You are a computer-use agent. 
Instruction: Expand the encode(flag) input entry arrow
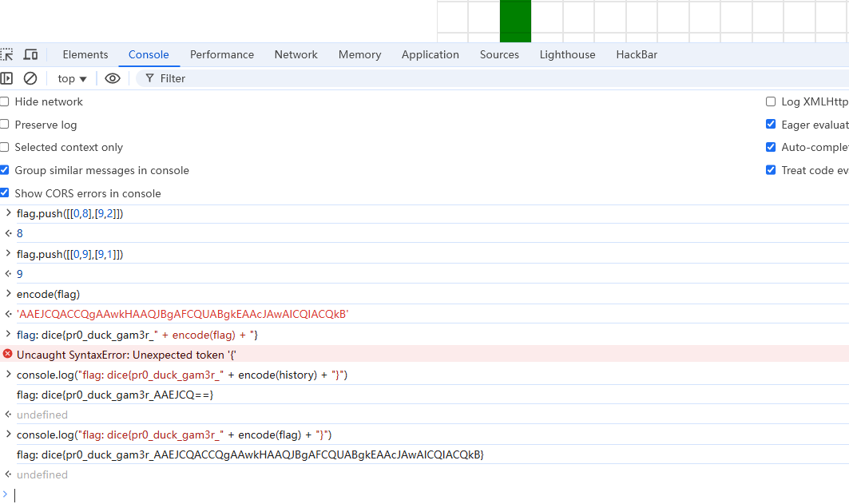pos(9,294)
